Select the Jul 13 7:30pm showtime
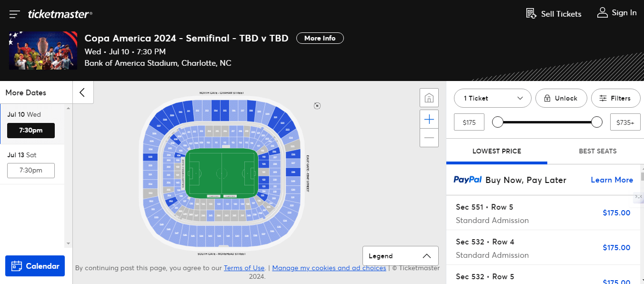 coord(31,170)
